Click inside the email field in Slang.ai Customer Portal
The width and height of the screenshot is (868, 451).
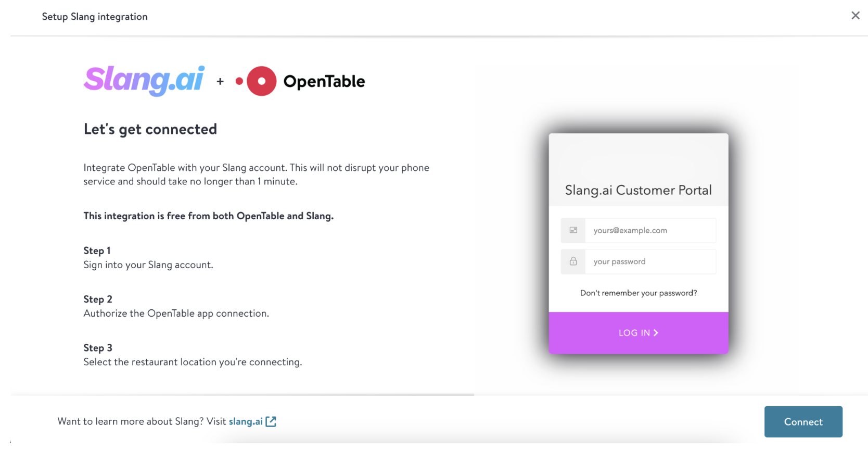pyautogui.click(x=650, y=230)
